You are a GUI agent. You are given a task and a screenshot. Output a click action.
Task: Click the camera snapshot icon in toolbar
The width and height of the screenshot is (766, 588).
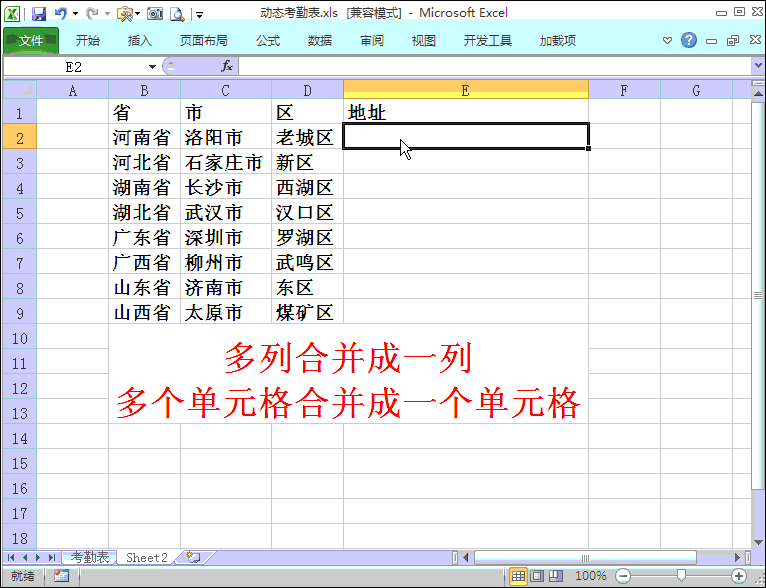pyautogui.click(x=155, y=14)
